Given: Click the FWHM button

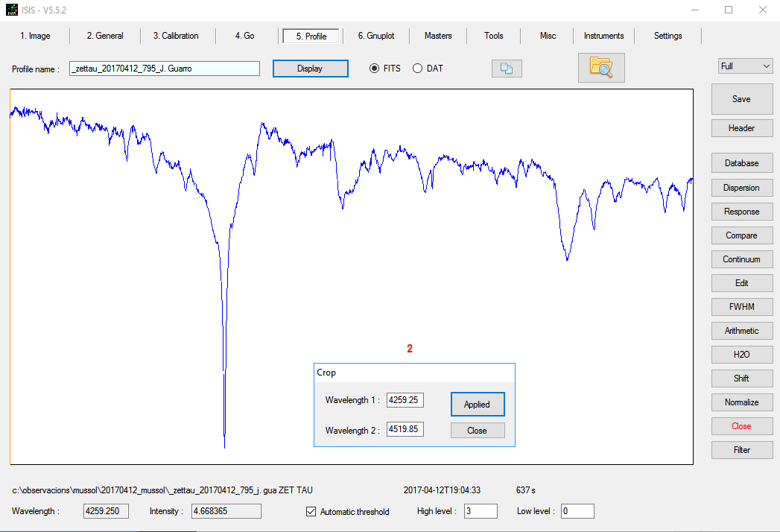Looking at the screenshot, I should [741, 307].
